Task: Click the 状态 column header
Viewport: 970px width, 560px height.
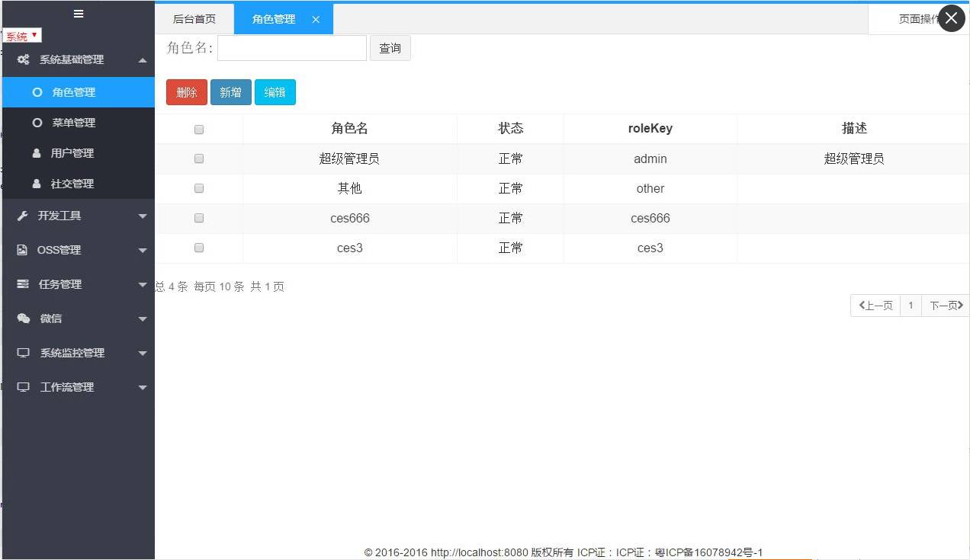Action: (511, 129)
